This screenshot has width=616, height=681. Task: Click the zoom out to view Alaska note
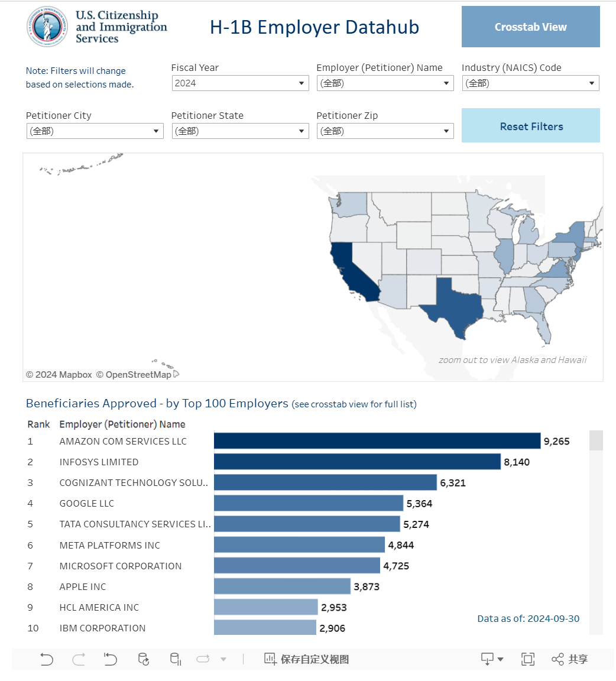[x=513, y=359]
